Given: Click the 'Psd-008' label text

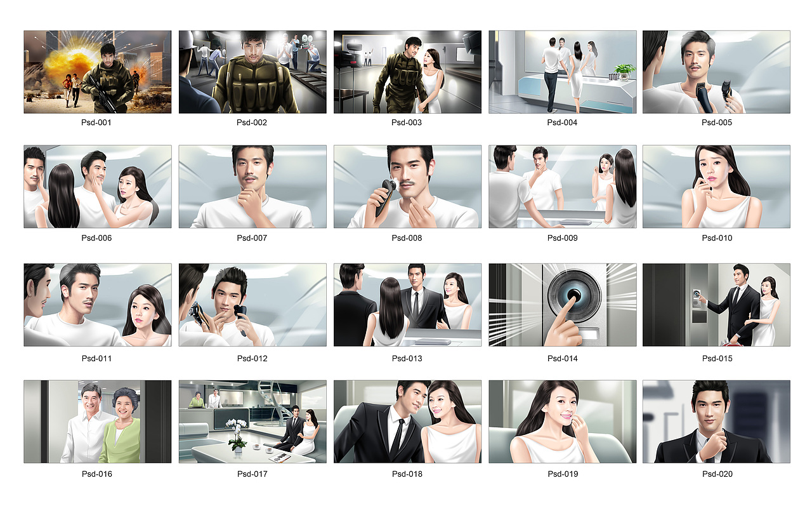Looking at the screenshot, I should [407, 238].
